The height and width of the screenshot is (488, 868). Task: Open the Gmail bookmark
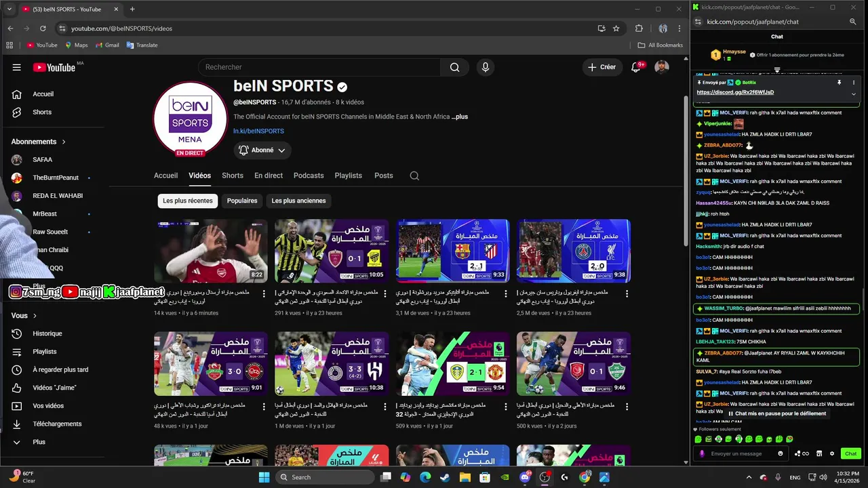pyautogui.click(x=107, y=45)
